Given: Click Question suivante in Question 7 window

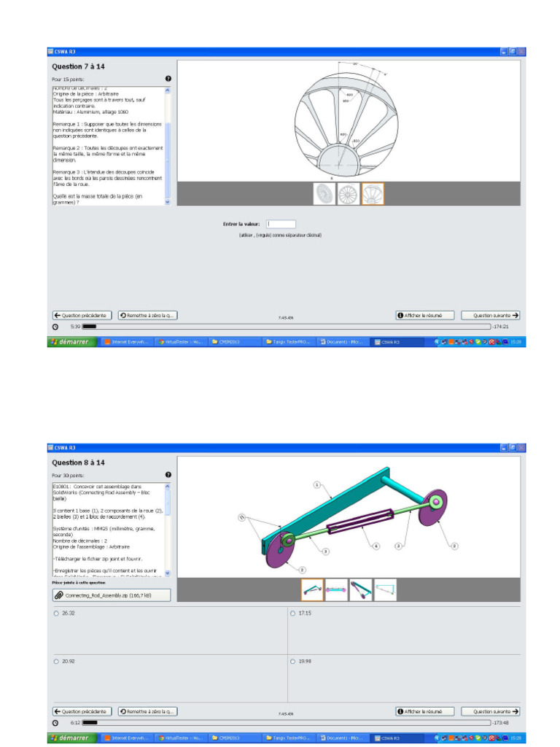Looking at the screenshot, I should 491,315.
